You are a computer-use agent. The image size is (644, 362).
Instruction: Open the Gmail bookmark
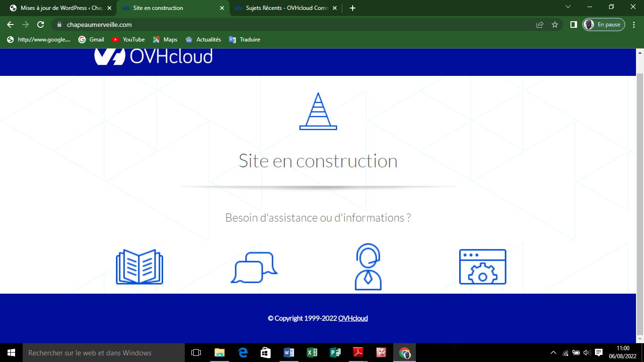pos(91,40)
